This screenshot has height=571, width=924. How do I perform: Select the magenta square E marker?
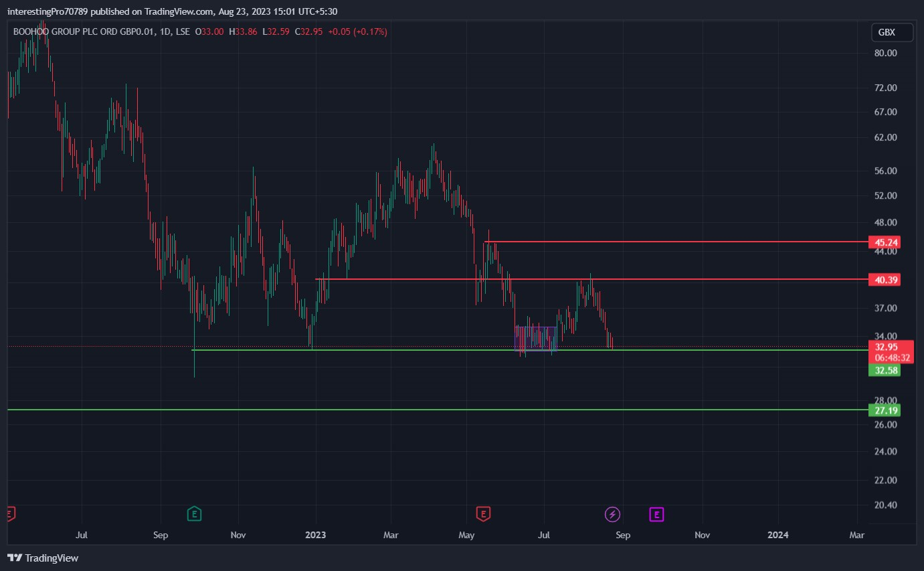point(656,514)
